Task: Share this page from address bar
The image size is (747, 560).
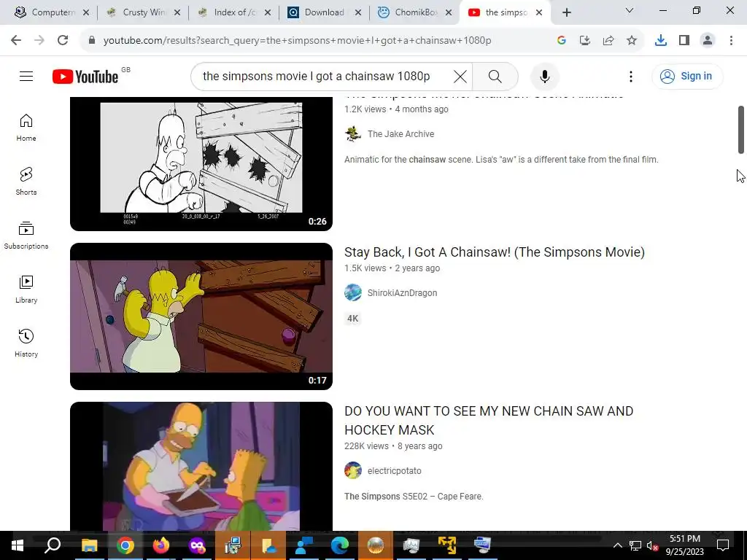Action: pos(608,40)
